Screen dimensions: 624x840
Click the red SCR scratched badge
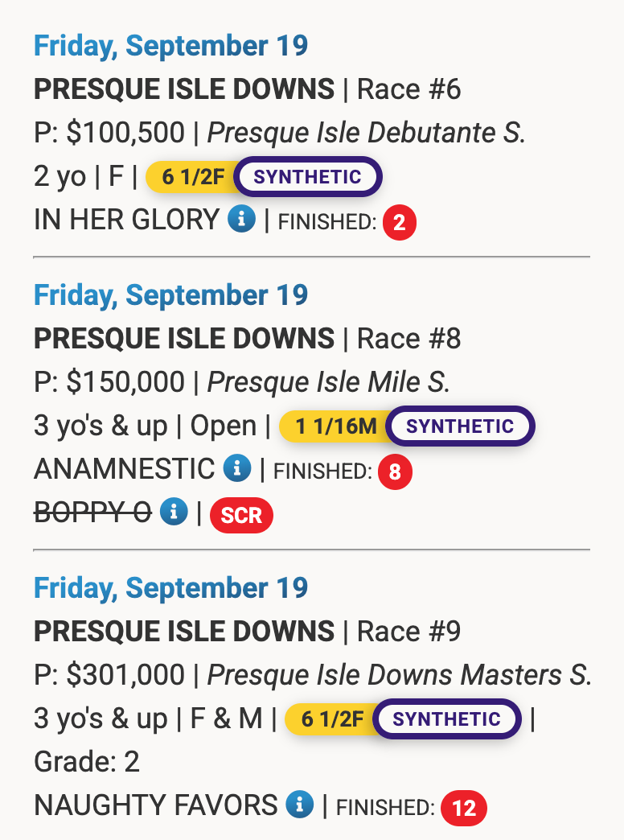(241, 516)
